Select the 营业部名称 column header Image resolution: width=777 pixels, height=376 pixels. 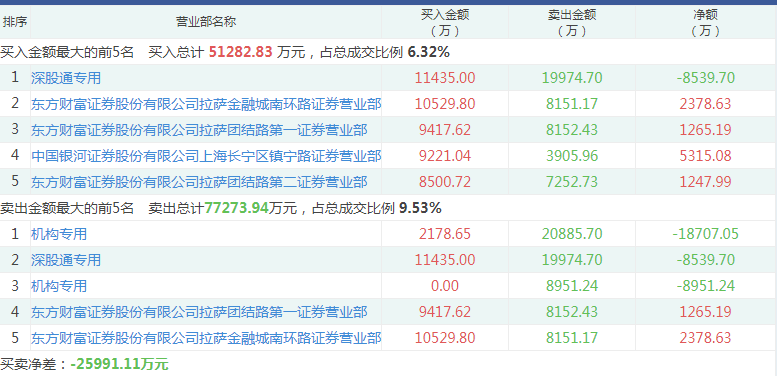206,22
